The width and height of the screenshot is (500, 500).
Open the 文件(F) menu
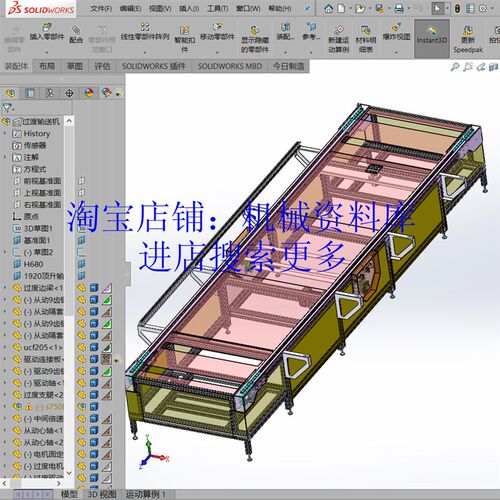[x=101, y=9]
